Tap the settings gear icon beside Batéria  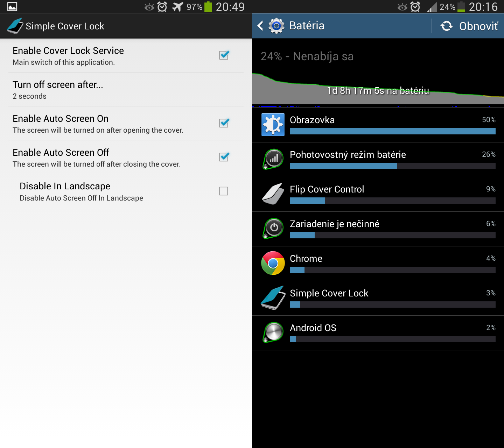pyautogui.click(x=276, y=26)
